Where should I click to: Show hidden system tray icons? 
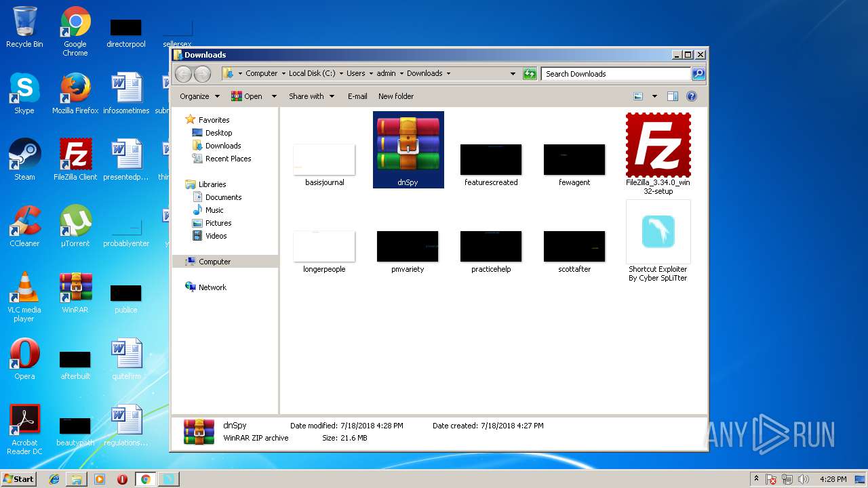tap(756, 479)
